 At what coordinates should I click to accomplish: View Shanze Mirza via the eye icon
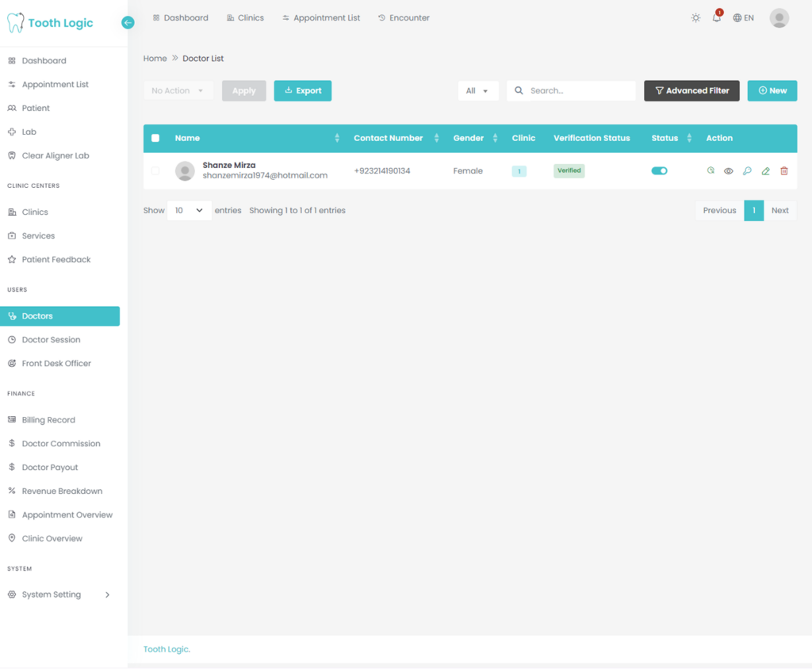[x=729, y=171]
